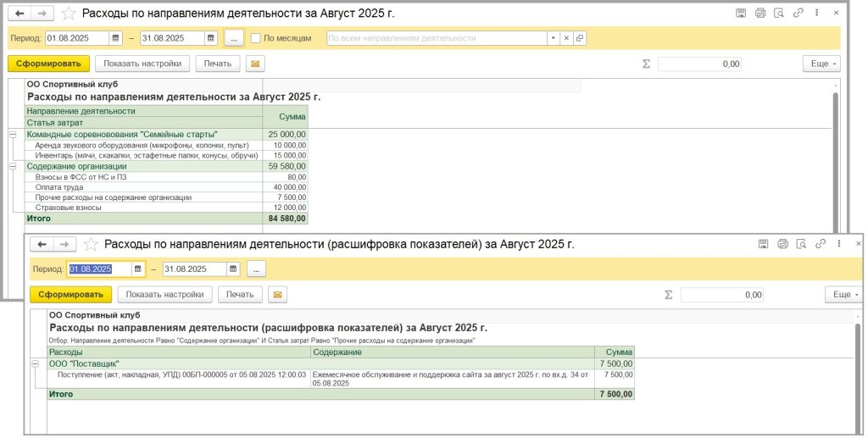Copy the link to the drill-down report
The width and height of the screenshot is (868, 438).
(821, 244)
